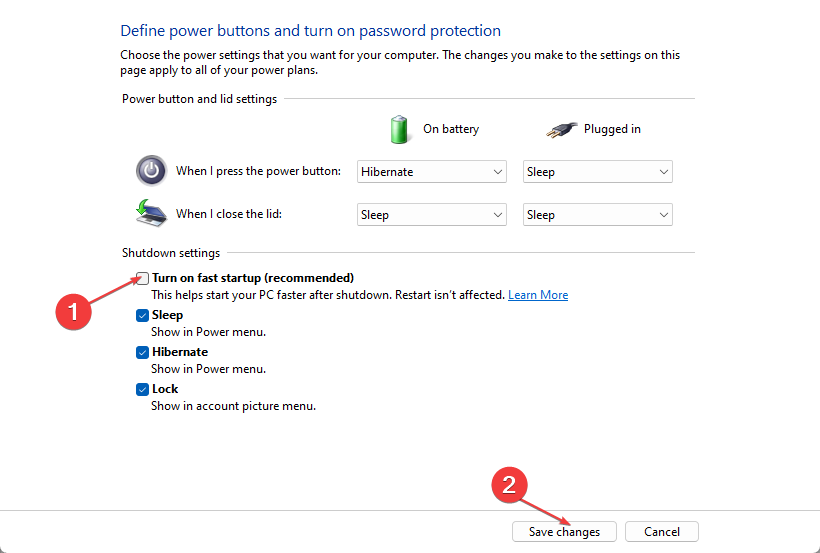Click the laptop lid close icon
Viewport: 820px width, 553px height.
tap(151, 213)
